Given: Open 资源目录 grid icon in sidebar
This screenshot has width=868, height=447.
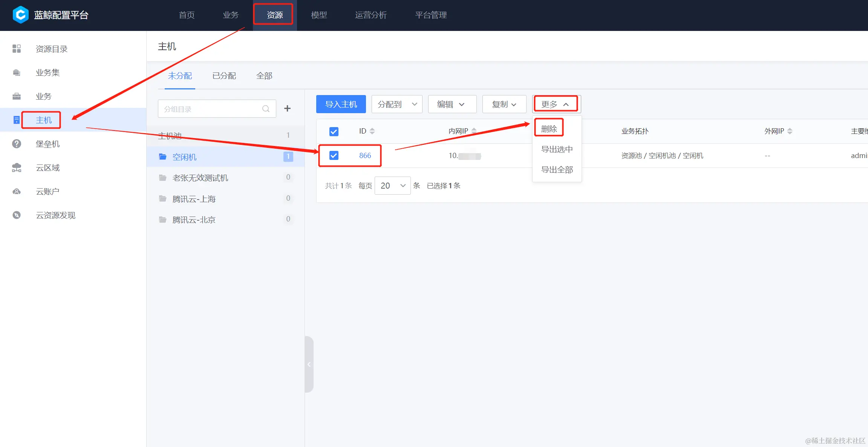Looking at the screenshot, I should click(x=17, y=49).
